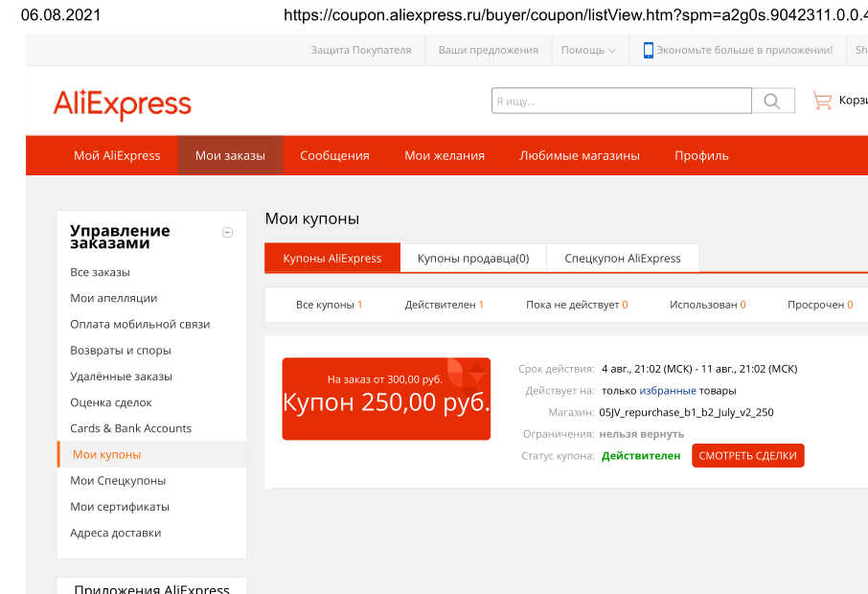Open Адреса доставки link

(x=115, y=533)
